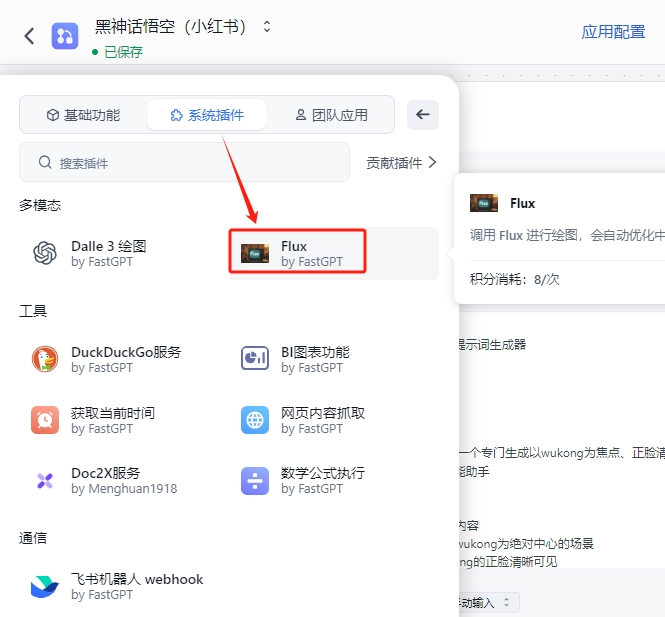The image size is (665, 617).
Task: Click the chevron next to 贡献插件
Action: tap(432, 162)
